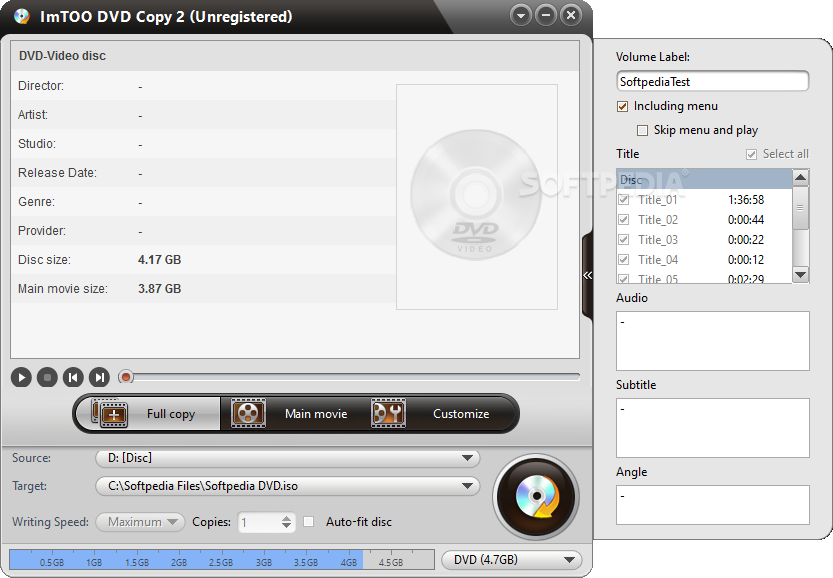
Task: Click the Play button
Action: point(21,378)
